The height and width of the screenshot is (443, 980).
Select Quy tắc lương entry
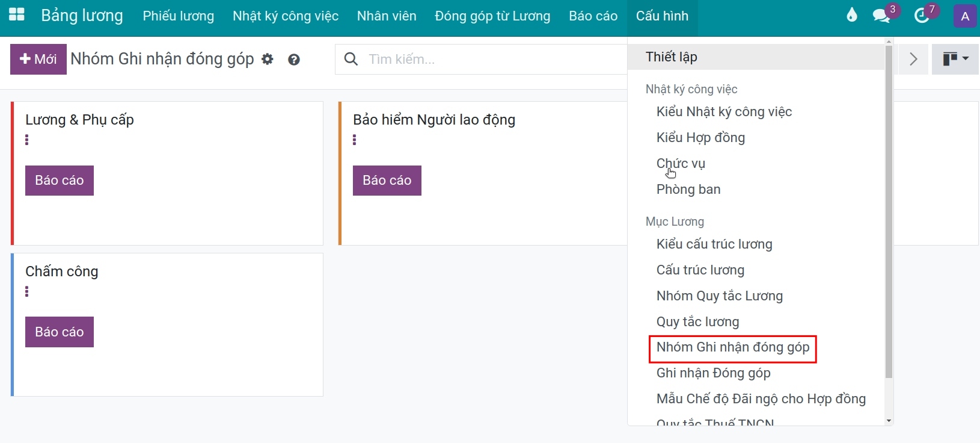click(x=697, y=322)
